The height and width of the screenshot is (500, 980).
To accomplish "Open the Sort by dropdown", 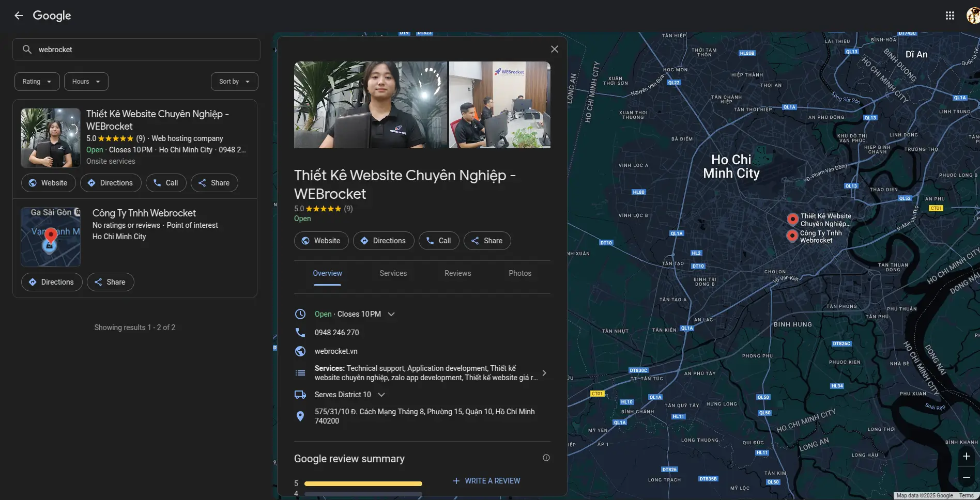I will [234, 82].
